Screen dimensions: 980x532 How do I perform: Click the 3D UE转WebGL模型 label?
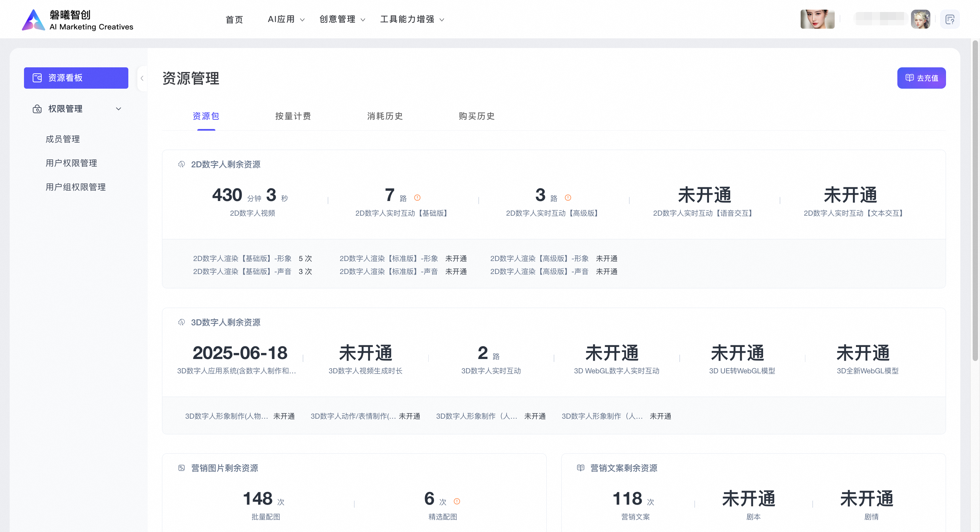coord(742,371)
